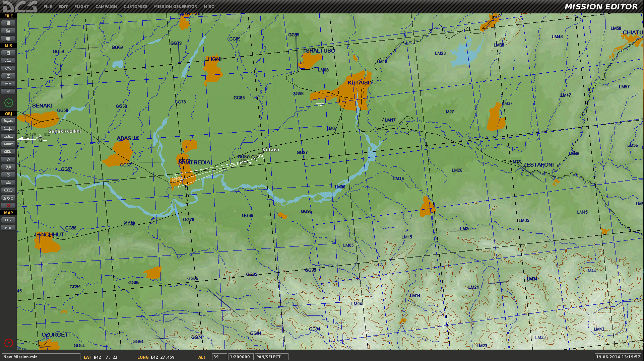Click the TSHALTUBO town label
644x361 pixels.
[319, 51]
